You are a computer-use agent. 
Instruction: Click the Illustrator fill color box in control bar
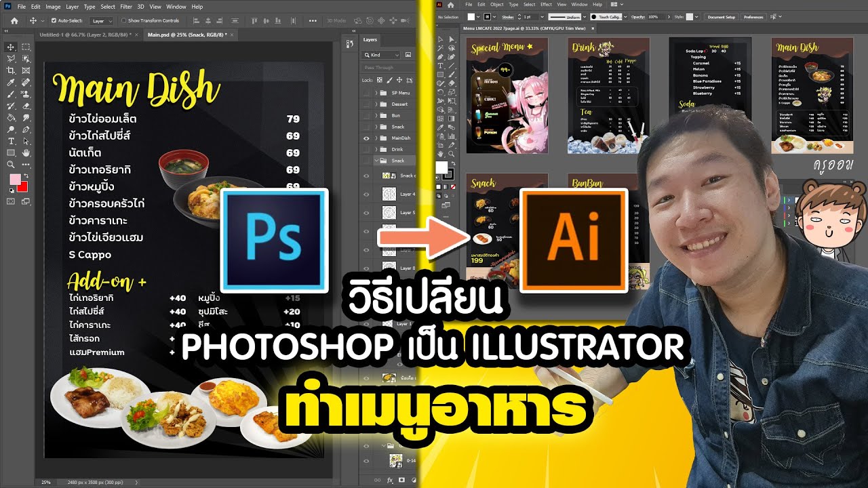[x=471, y=17]
